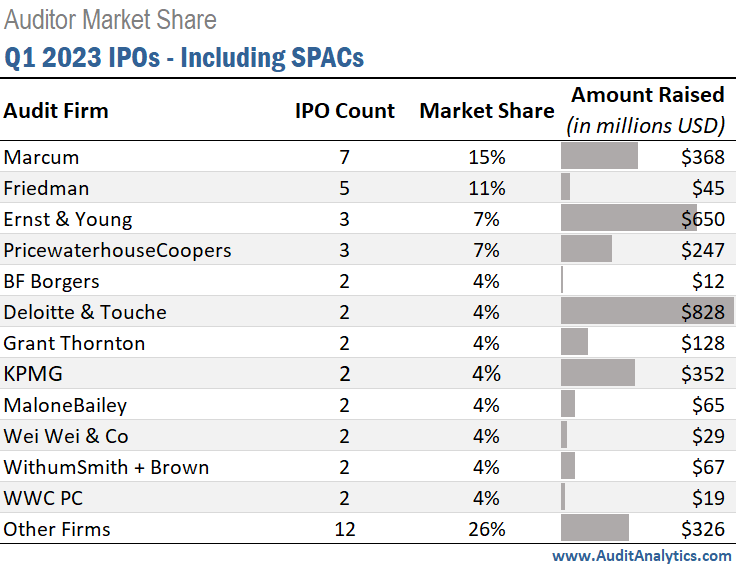Viewport: 742px width, 565px height.
Task: Select the KPMG firm name
Action: (x=31, y=374)
